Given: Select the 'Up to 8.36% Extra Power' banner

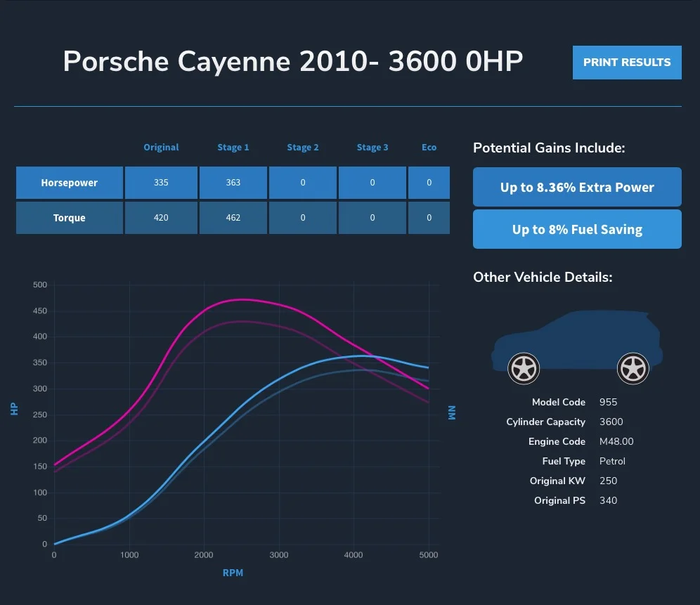Looking at the screenshot, I should pyautogui.click(x=577, y=187).
